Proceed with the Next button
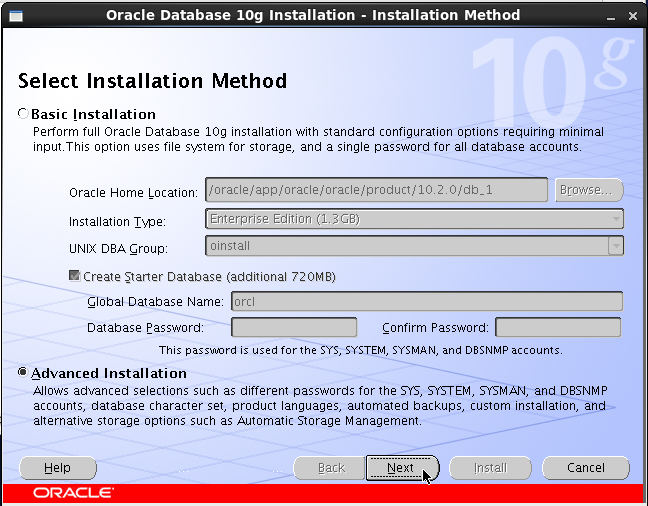 [x=402, y=468]
